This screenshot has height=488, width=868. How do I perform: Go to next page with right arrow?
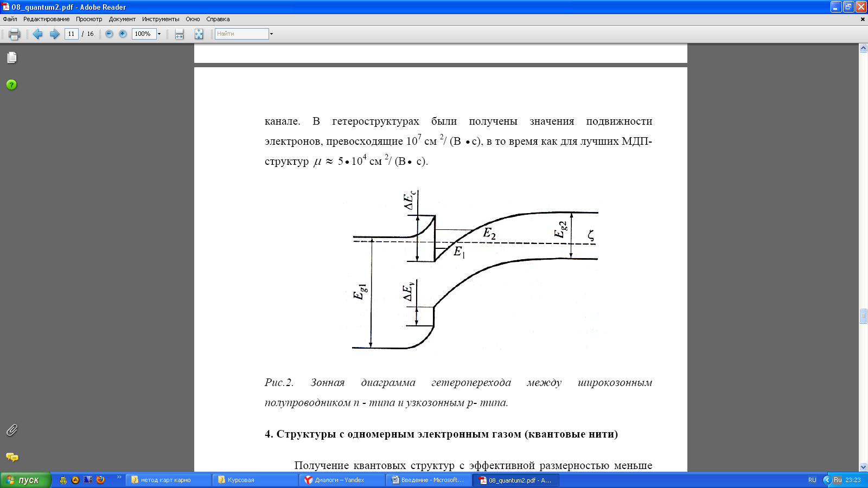click(x=54, y=34)
